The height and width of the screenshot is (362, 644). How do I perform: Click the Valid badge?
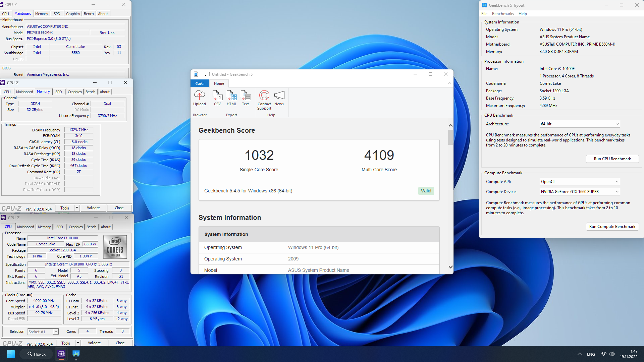(x=426, y=191)
